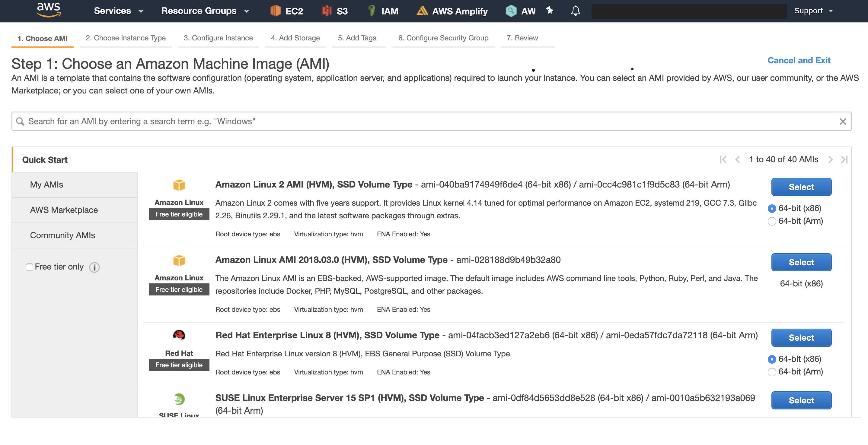The width and height of the screenshot is (868, 445).
Task: Go to 6. Configure Security Group step
Action: coord(443,38)
